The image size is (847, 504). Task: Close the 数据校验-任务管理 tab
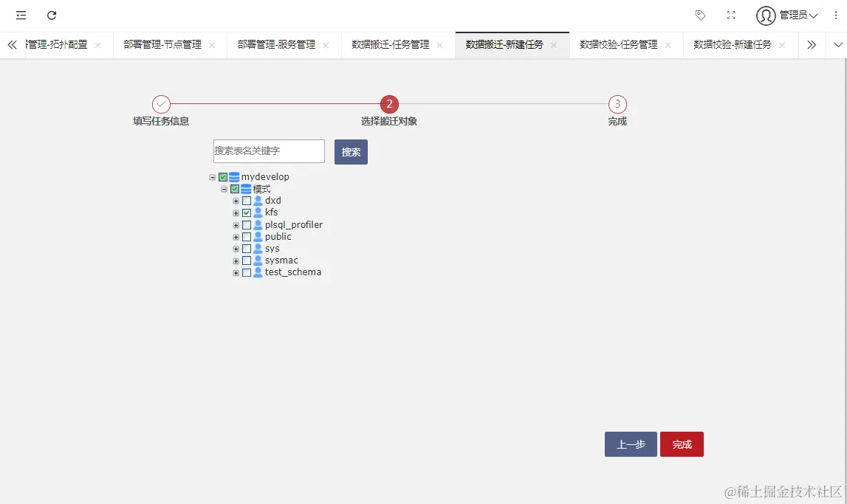[x=668, y=45]
